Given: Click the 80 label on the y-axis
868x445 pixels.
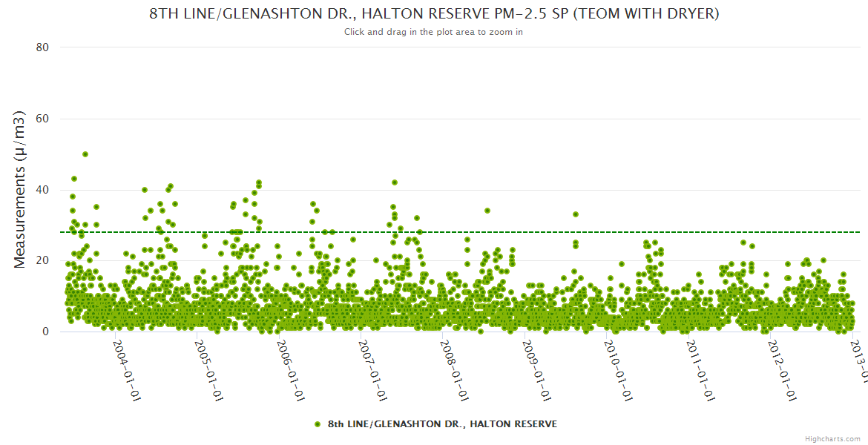Looking at the screenshot, I should 42,47.
